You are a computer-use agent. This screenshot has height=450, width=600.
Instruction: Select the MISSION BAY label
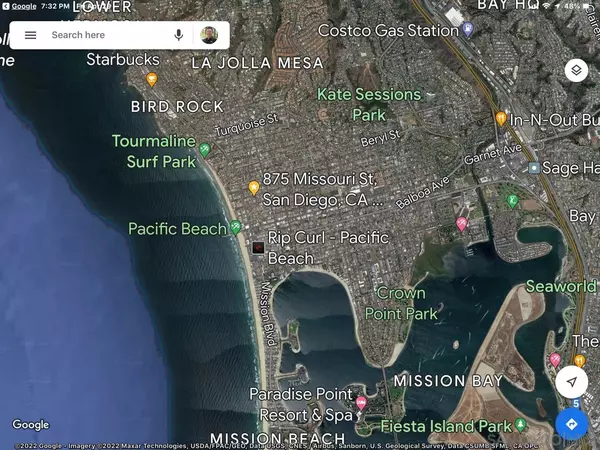[448, 381]
